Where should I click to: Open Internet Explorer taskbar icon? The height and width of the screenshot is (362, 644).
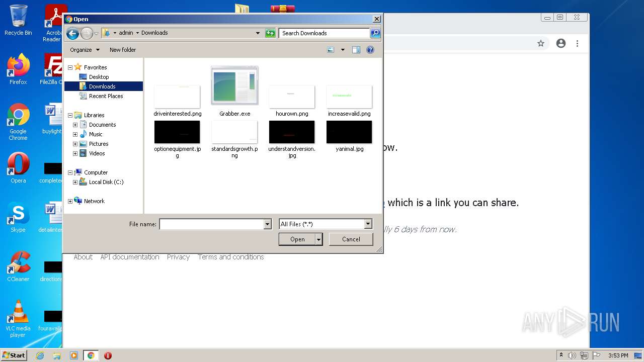[x=40, y=355]
